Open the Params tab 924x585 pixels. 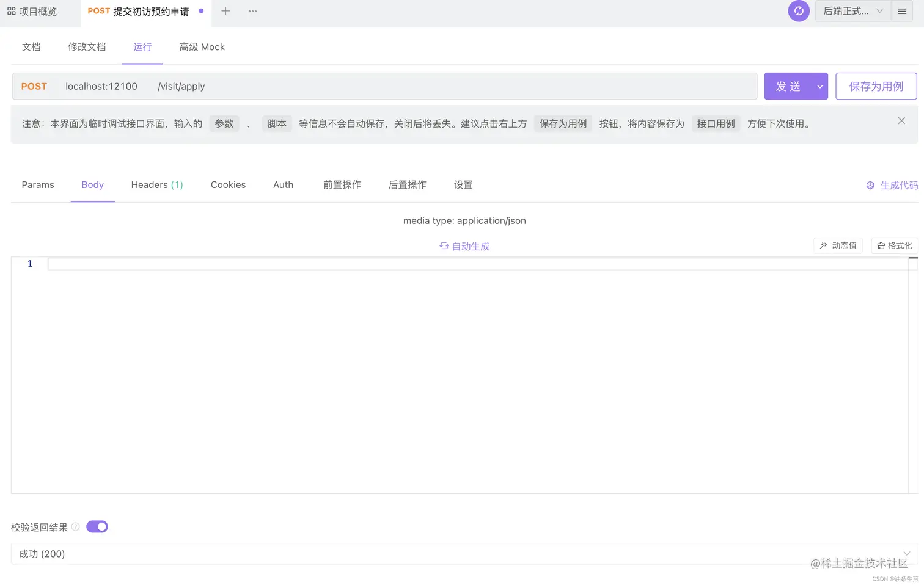pos(38,185)
